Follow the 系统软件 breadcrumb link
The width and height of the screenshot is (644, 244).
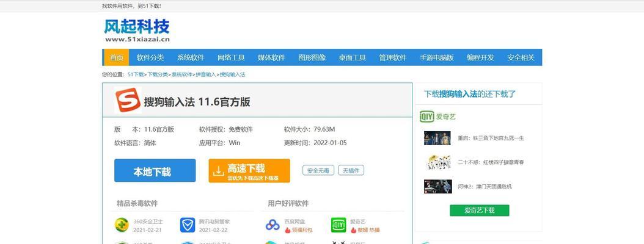point(181,74)
